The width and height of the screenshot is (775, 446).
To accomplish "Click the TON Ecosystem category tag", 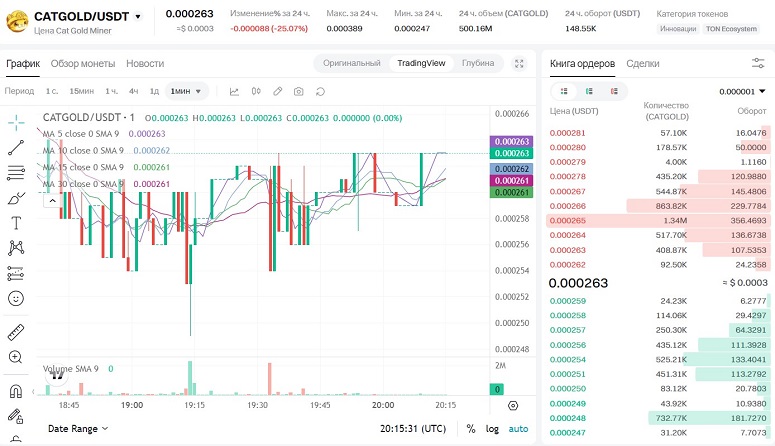I will [731, 29].
